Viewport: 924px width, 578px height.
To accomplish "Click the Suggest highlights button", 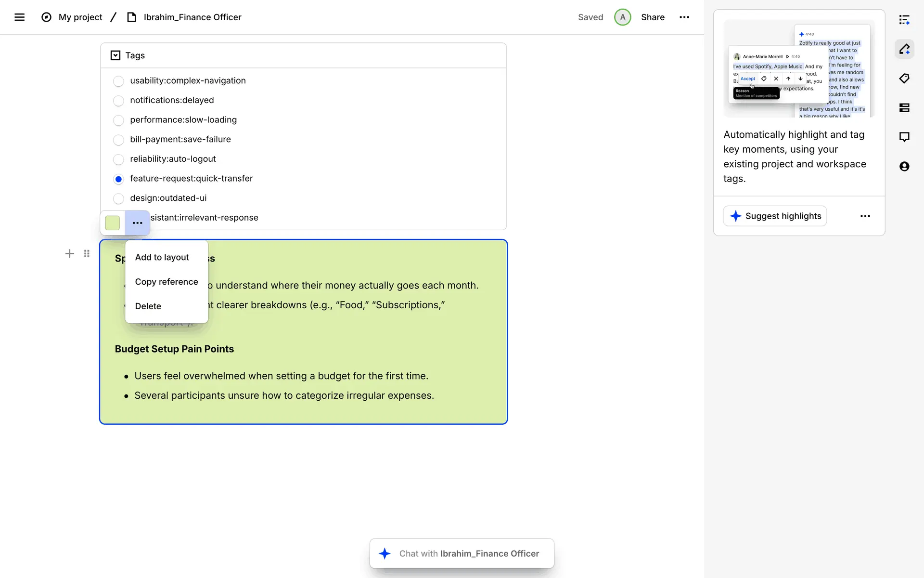I will click(x=775, y=216).
